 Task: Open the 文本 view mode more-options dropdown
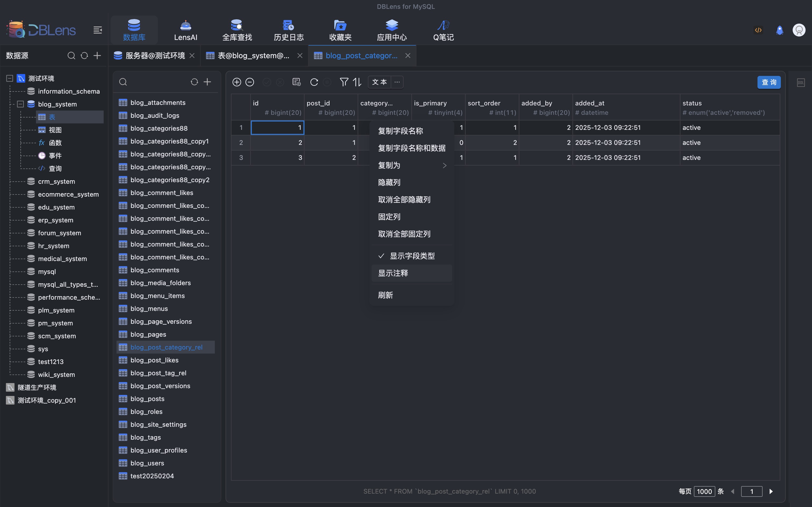point(397,82)
